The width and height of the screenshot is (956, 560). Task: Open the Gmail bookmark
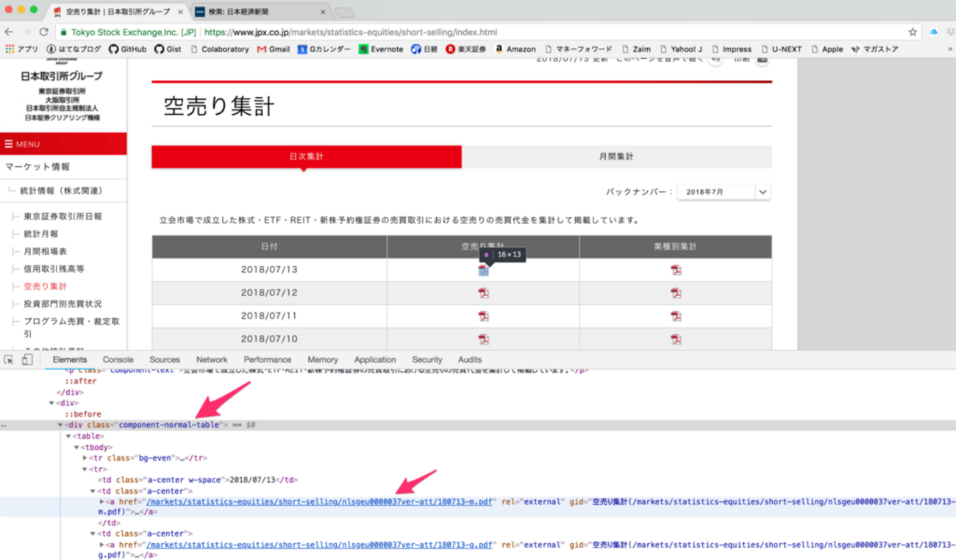click(272, 49)
